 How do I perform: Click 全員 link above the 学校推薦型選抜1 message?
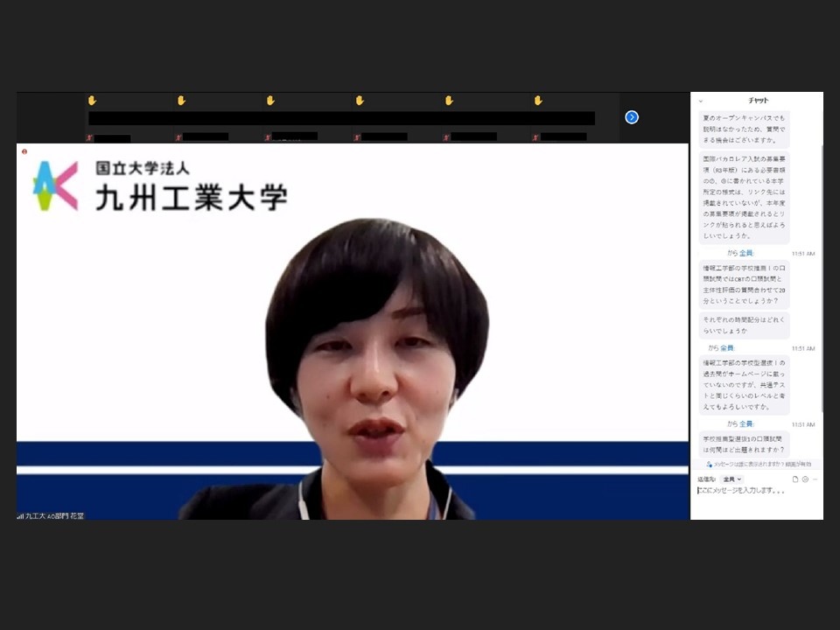(745, 423)
